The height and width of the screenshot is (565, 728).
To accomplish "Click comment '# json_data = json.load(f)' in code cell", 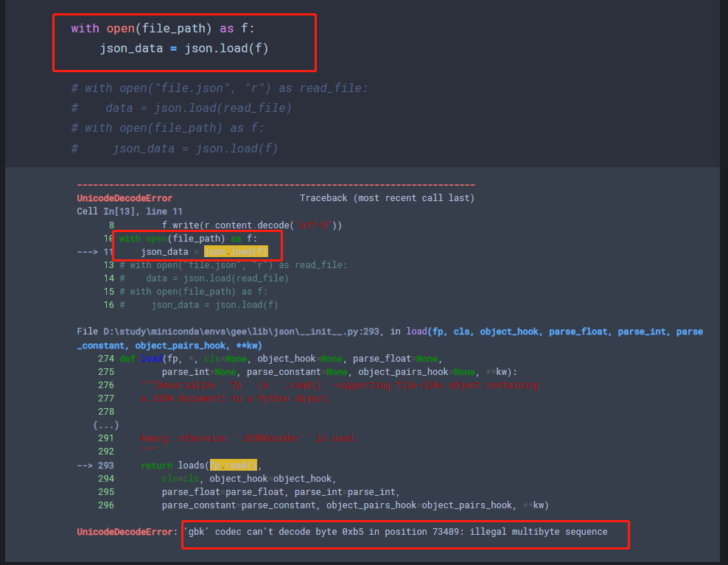I will pyautogui.click(x=174, y=149).
